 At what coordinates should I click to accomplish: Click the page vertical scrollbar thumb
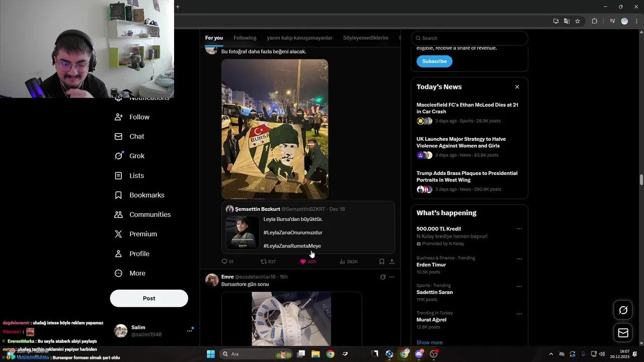point(641,179)
